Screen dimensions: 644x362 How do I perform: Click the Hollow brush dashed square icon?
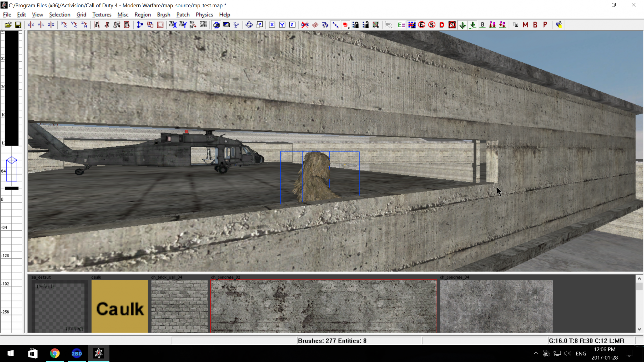tap(160, 25)
